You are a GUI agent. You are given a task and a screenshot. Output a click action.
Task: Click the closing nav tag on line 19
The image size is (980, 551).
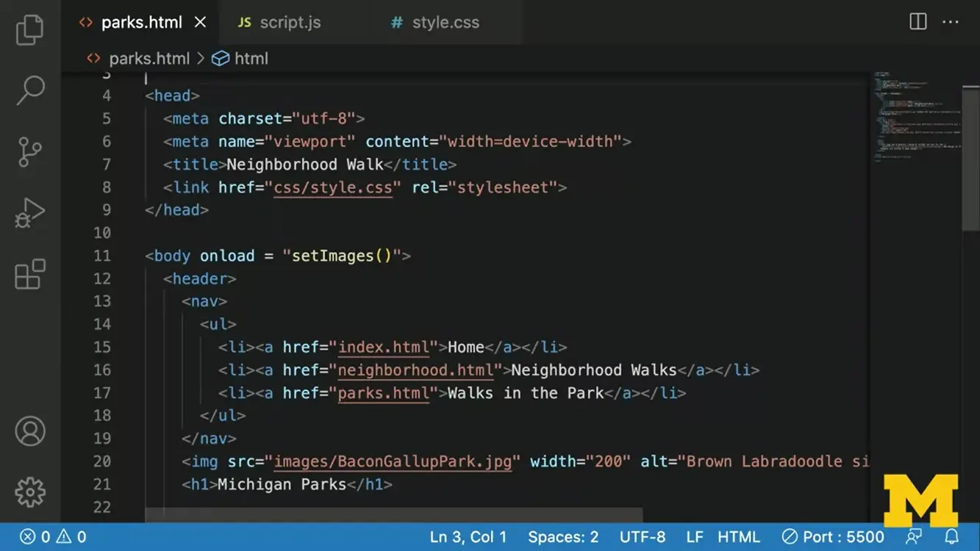[209, 439]
